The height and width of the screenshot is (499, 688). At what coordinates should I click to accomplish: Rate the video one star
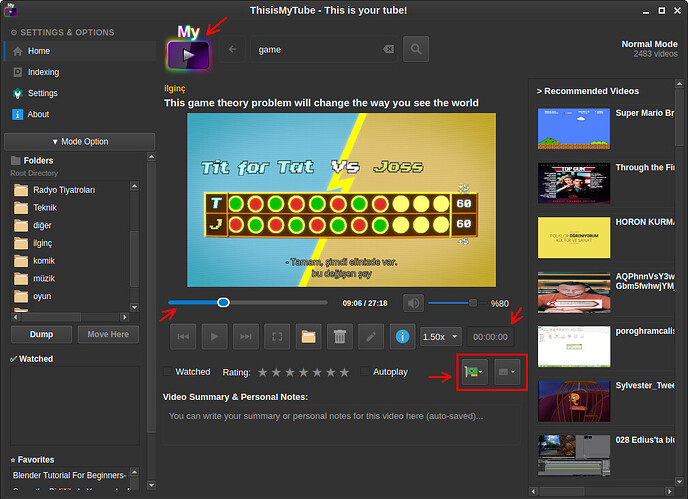[262, 372]
